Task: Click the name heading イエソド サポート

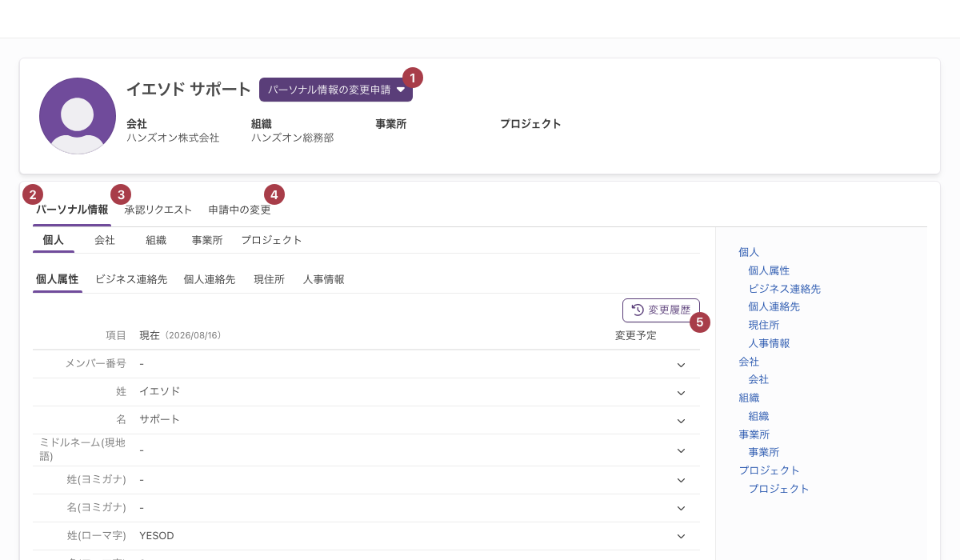Action: pyautogui.click(x=189, y=90)
